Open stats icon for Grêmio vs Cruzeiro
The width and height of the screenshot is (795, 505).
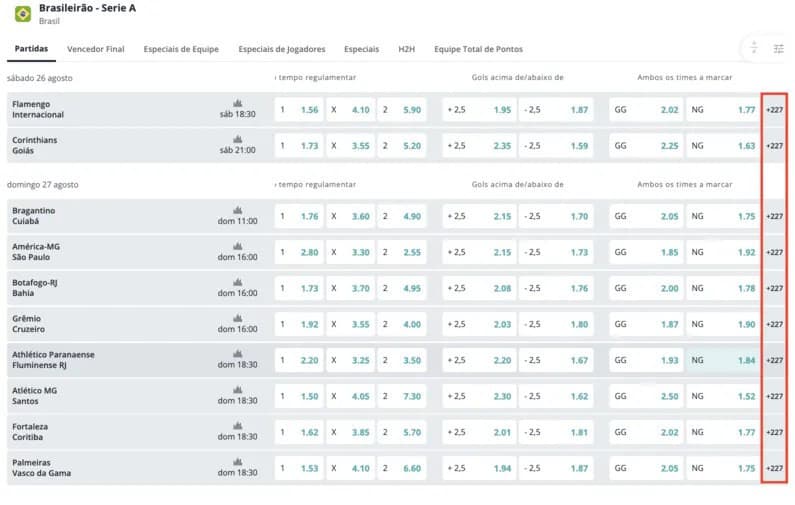tap(237, 318)
